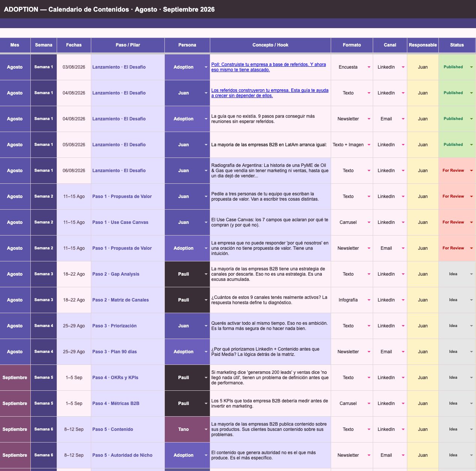Click the Septiembre cell for Semana 5 OKRs row
This screenshot has width=476, height=471.
click(15, 378)
